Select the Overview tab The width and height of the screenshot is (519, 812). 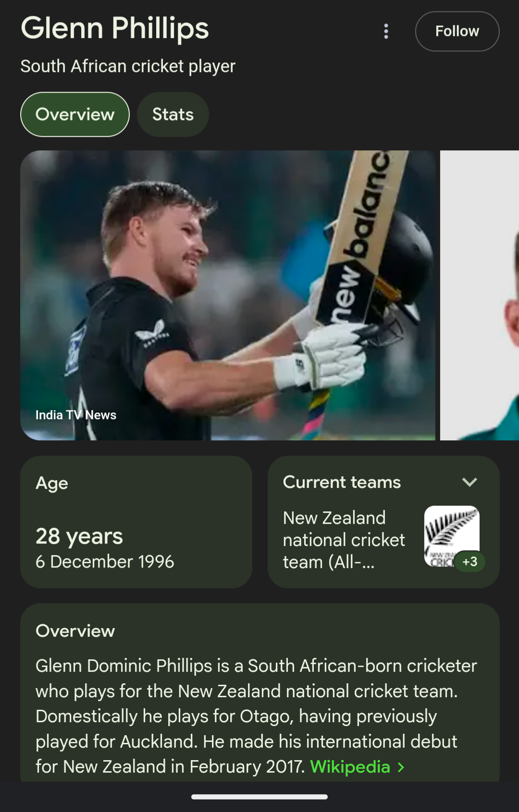74,114
